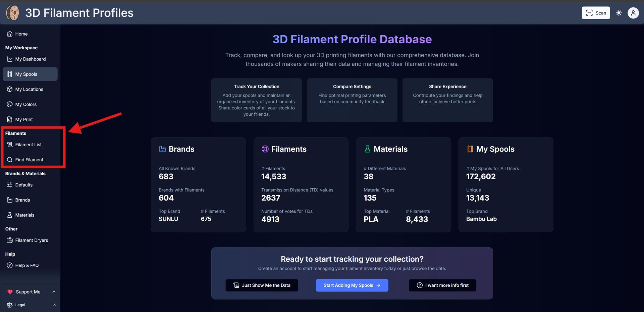644x312 pixels.
Task: Open My Dashboard chart icon
Action: tap(10, 59)
